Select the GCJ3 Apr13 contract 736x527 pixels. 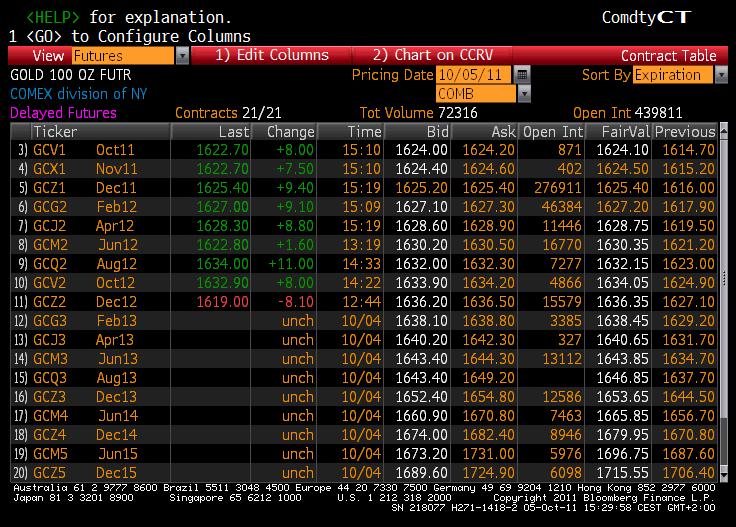point(364,340)
